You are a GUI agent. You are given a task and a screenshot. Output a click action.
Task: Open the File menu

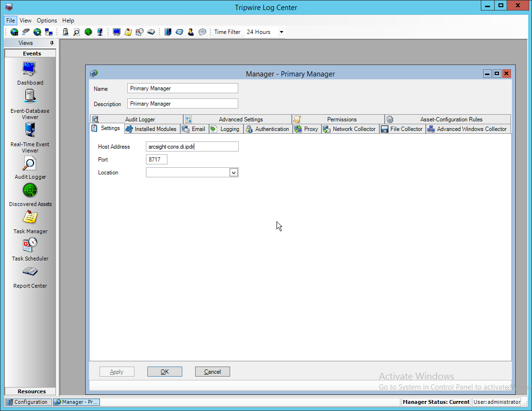[x=11, y=21]
